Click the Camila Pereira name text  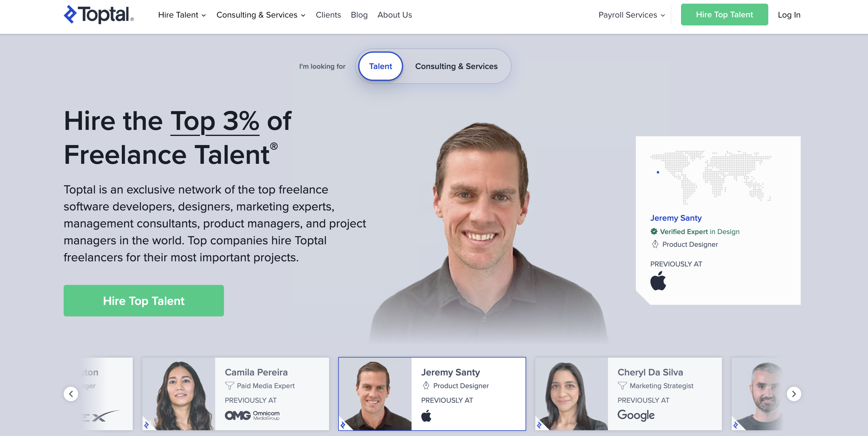[x=256, y=372]
